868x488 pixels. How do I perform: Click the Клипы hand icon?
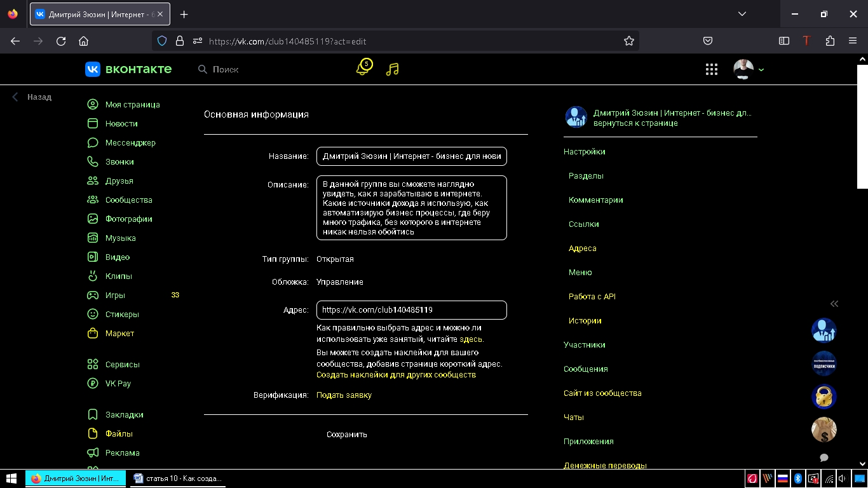coord(93,276)
